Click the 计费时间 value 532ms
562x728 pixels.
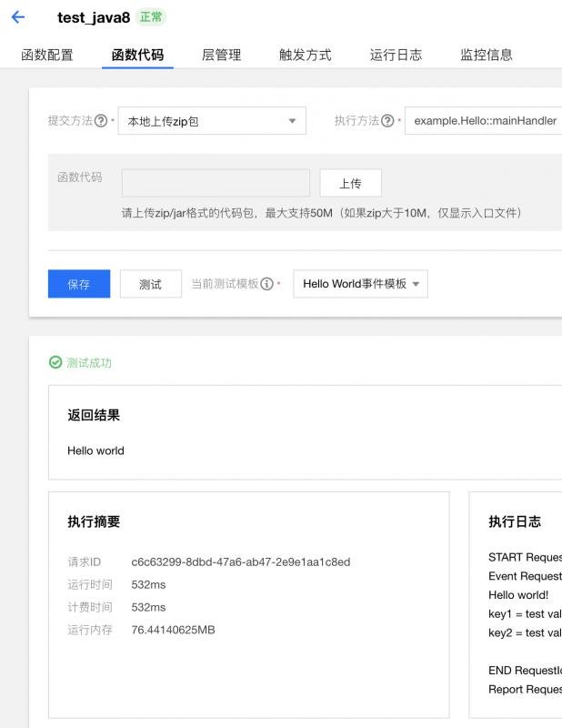[x=148, y=607]
